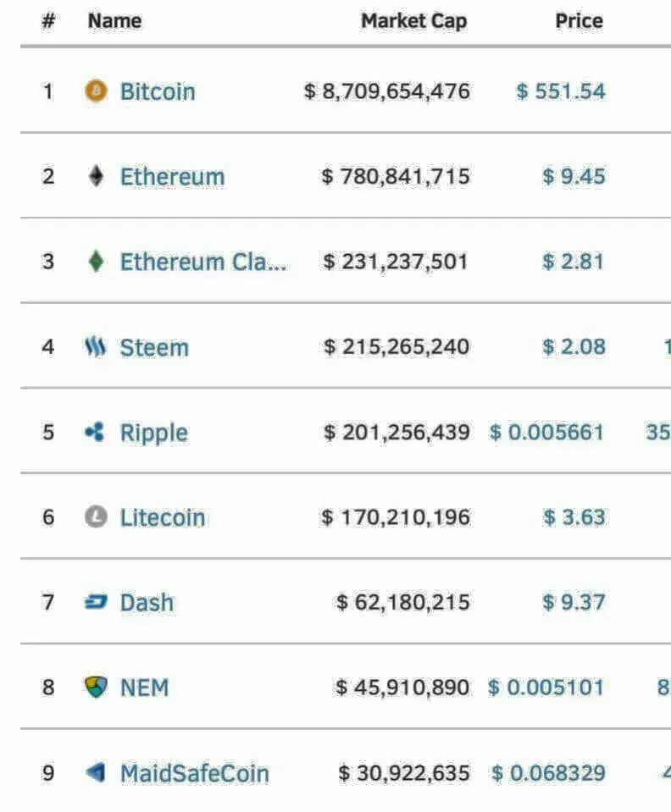
Task: Click Bitcoin price $ 551.54
Action: tap(561, 91)
